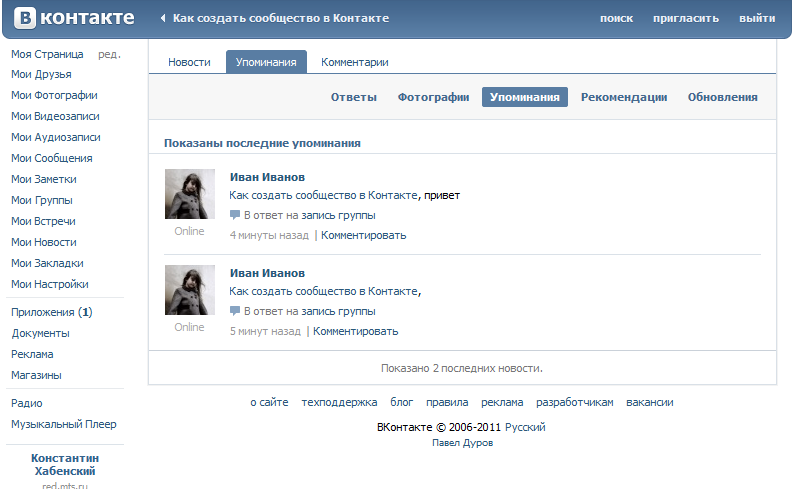Open Мои Сообщения
This screenshot has height=489, width=799.
pos(51,158)
